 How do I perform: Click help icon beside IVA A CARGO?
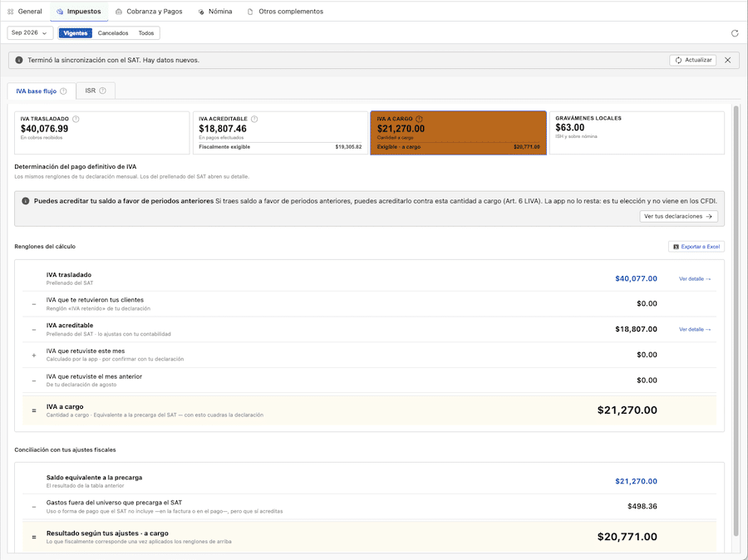(419, 120)
